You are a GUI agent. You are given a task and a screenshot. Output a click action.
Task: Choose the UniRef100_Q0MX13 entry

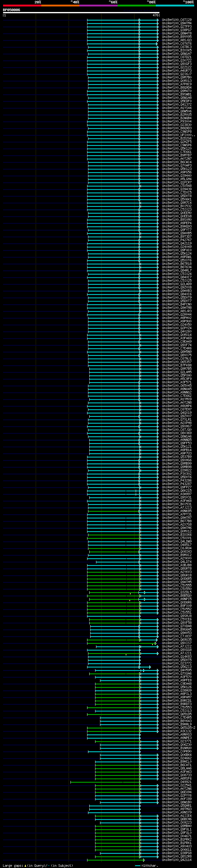tap(177, 81)
